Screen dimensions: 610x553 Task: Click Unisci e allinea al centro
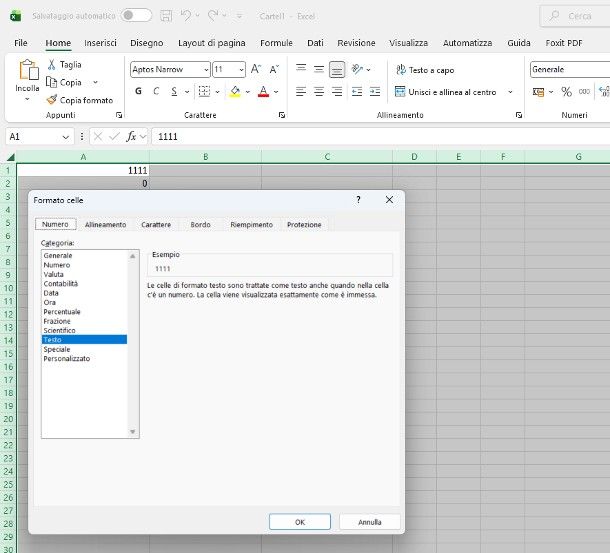pos(445,92)
